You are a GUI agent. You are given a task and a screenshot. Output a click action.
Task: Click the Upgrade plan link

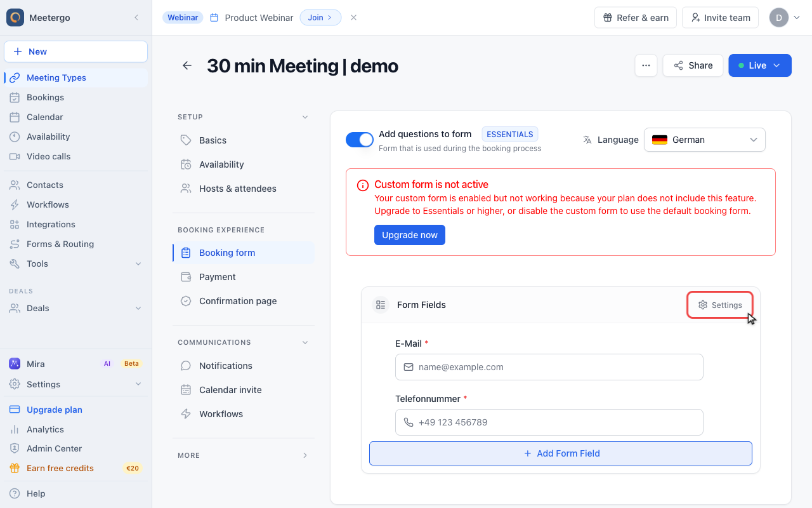click(55, 410)
